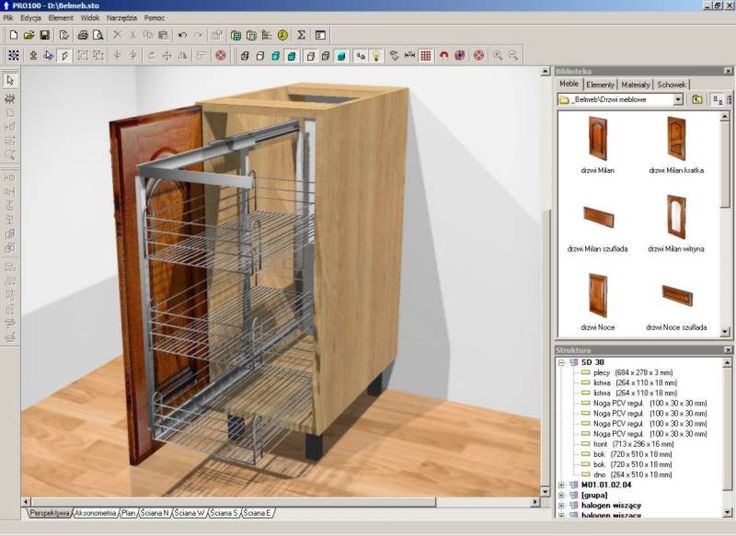This screenshot has width=736, height=536.
Task: Click the zoom in magnifier icon
Action: [x=498, y=55]
